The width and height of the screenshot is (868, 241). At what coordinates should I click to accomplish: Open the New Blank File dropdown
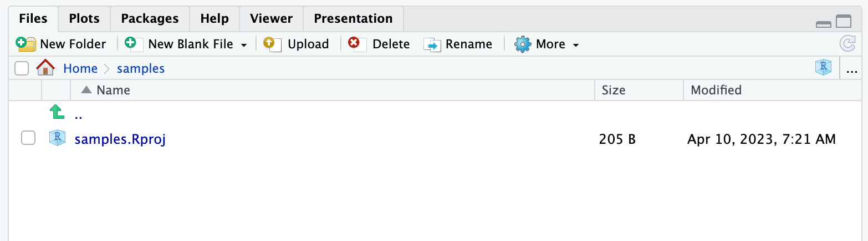[243, 44]
